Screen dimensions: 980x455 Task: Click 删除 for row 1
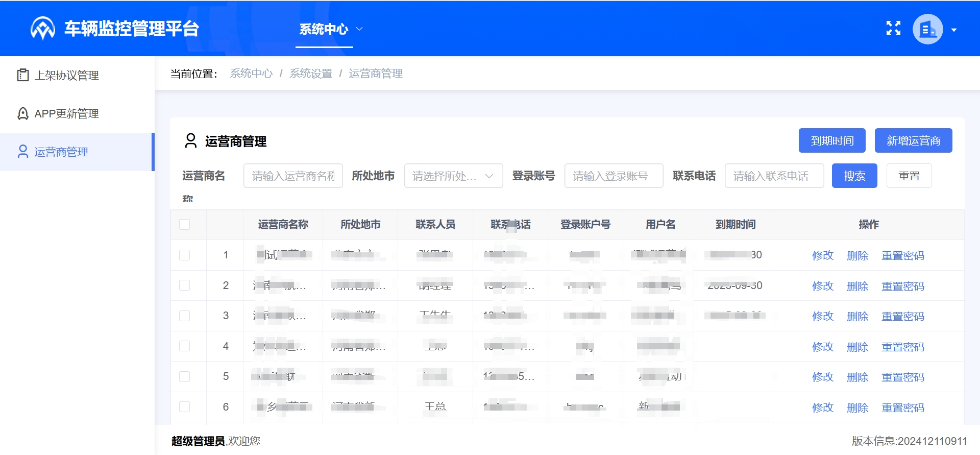point(857,255)
